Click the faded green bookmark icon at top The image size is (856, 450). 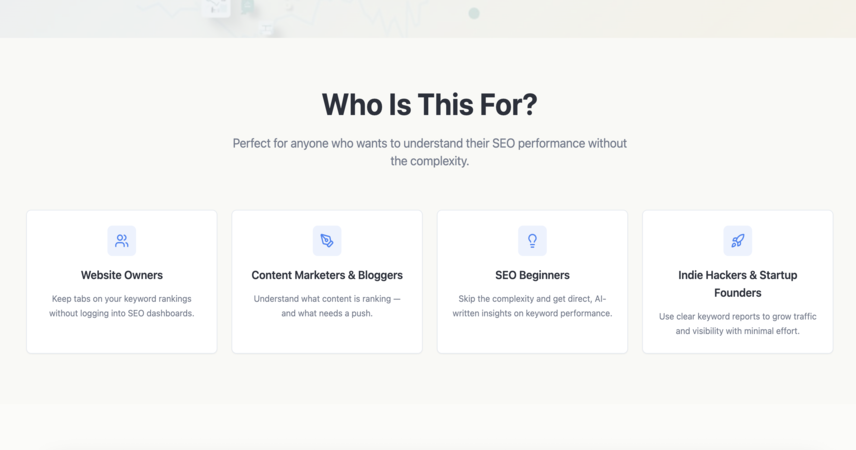tap(248, 7)
